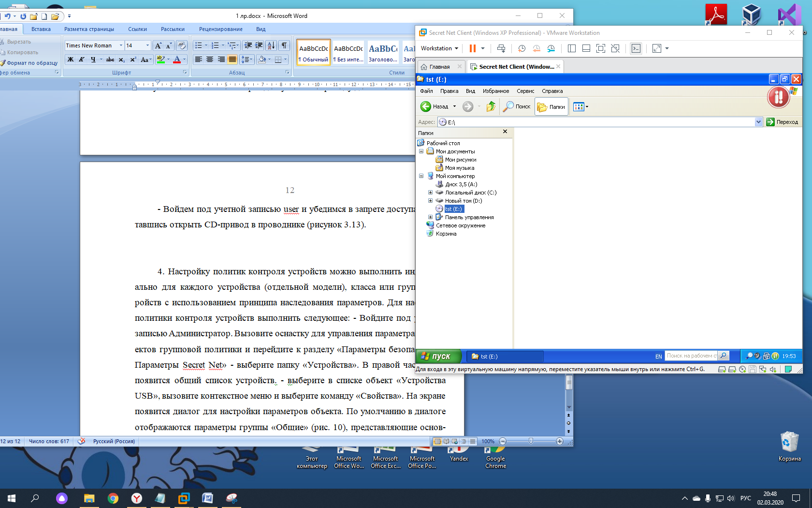Close the Папки folder pane
Image resolution: width=812 pixels, height=508 pixels.
coord(505,132)
